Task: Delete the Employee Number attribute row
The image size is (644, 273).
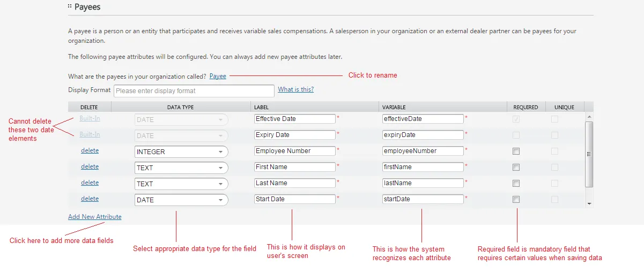Action: point(90,151)
